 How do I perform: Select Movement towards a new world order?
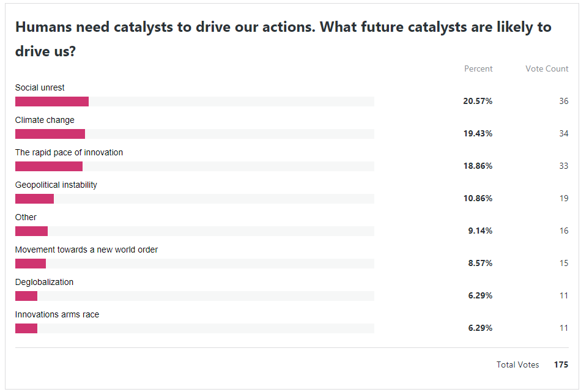[86, 250]
